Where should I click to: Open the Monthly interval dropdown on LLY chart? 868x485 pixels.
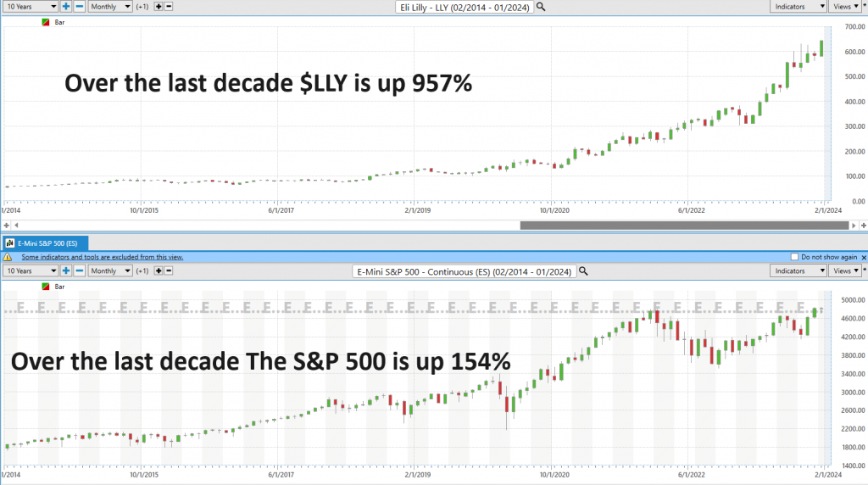click(x=110, y=7)
